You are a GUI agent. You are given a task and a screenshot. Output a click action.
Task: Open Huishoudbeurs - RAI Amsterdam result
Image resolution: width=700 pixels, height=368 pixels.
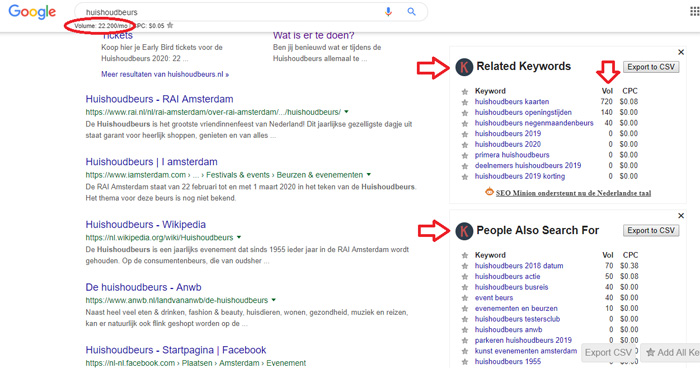point(159,99)
